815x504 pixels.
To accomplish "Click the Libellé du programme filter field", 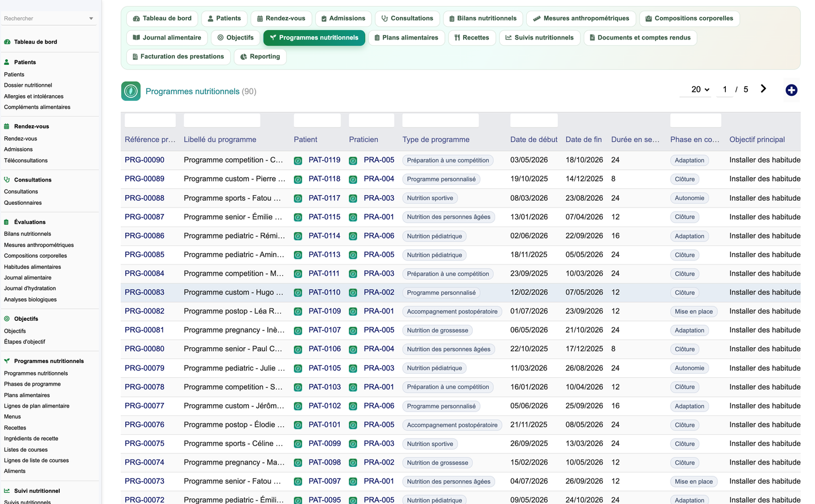I will (x=222, y=120).
